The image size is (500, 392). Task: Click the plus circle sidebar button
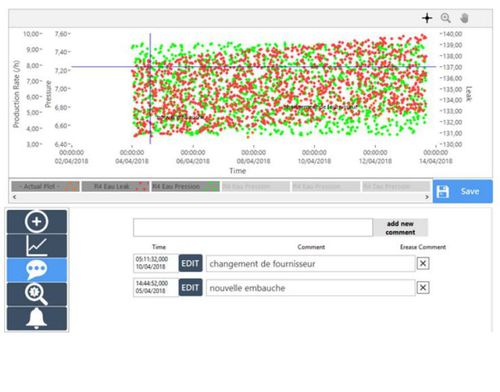[37, 221]
